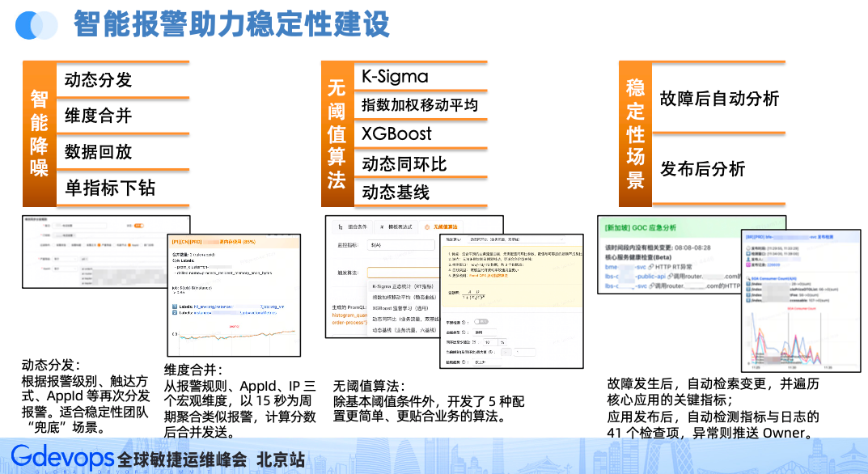Open the blue SOA Consumer Count link
The image size is (868, 474).
773,278
